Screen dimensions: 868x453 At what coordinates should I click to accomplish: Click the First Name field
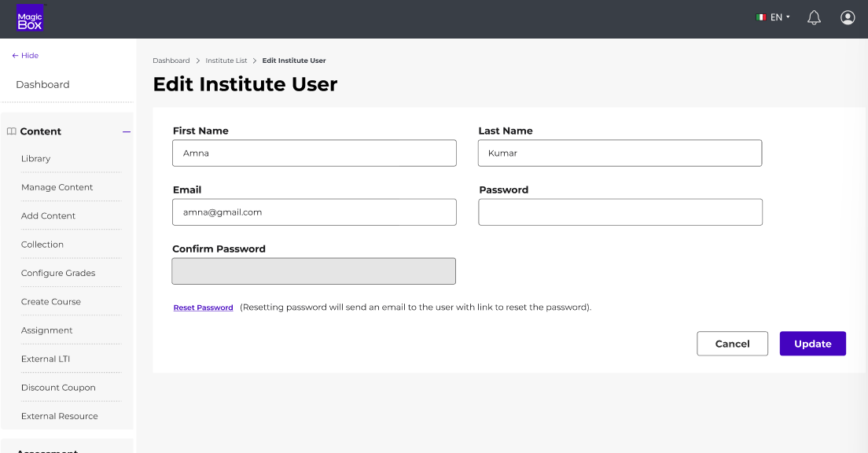point(314,153)
